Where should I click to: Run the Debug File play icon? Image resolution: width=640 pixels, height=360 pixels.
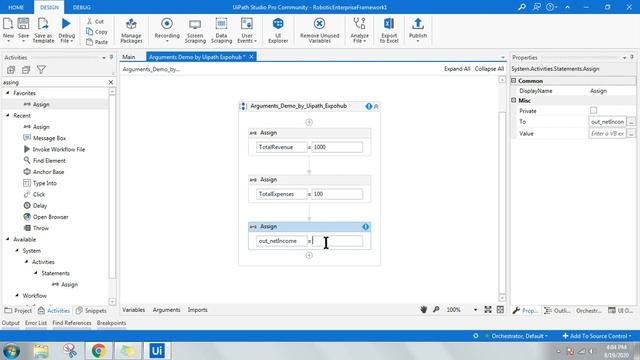point(66,24)
